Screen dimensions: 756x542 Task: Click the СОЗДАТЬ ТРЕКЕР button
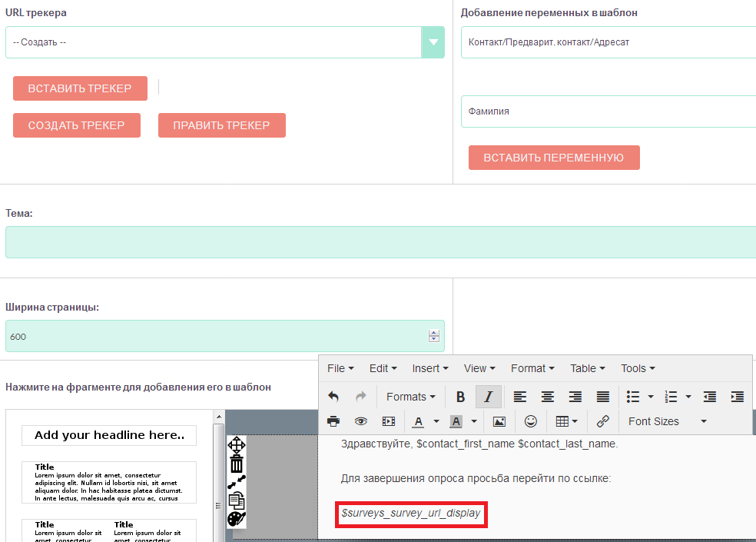tap(77, 125)
